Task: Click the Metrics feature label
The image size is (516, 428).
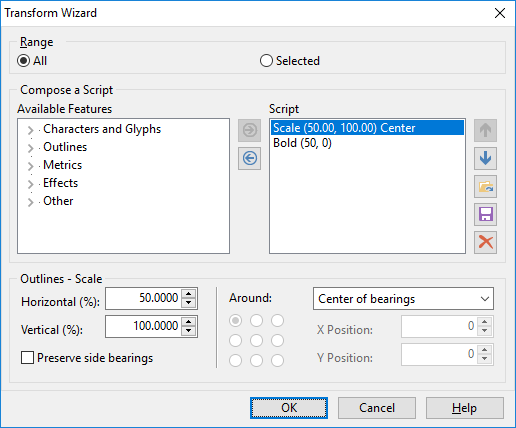Action: pyautogui.click(x=62, y=165)
